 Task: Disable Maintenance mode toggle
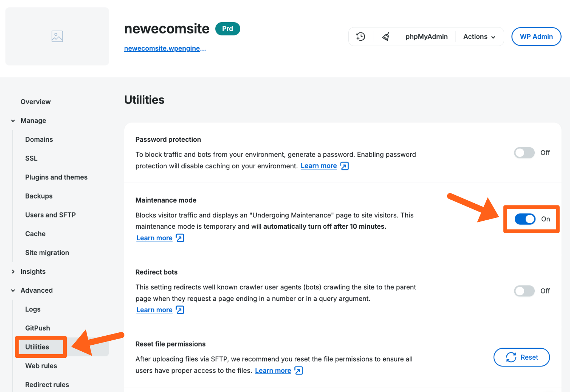(x=525, y=219)
